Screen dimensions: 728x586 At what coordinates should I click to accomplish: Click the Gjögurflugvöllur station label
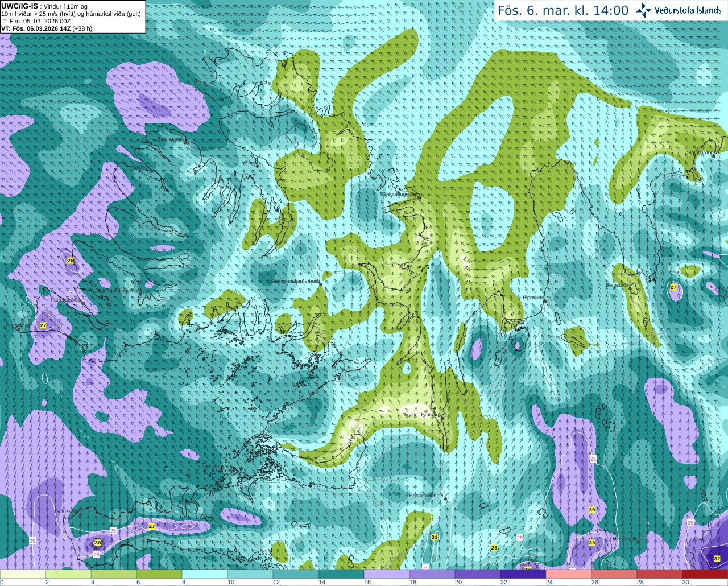(400, 193)
